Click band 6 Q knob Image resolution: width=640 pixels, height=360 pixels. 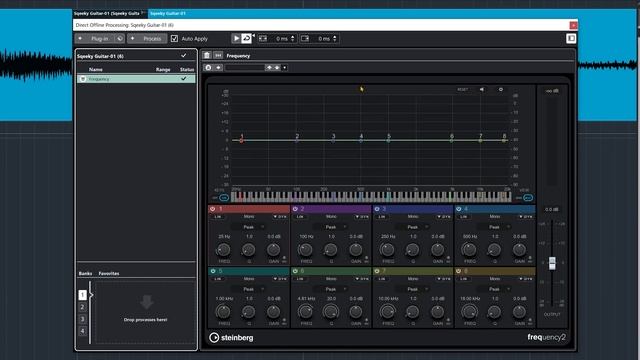click(x=331, y=312)
